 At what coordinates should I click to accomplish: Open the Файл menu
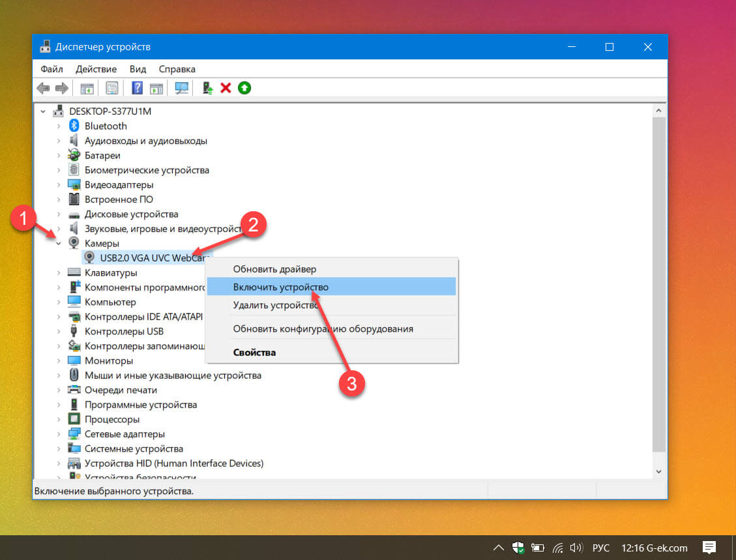tap(52, 69)
